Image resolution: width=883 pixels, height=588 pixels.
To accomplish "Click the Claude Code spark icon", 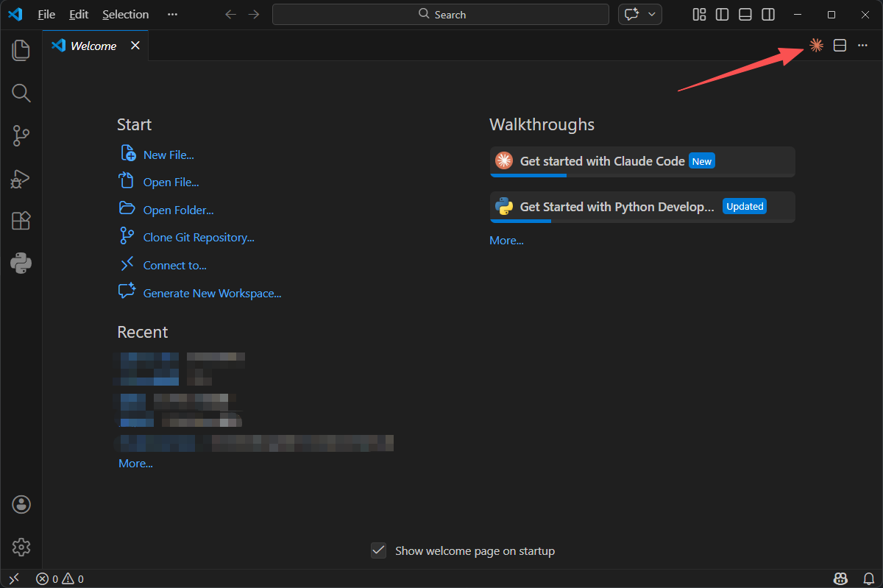I will (x=816, y=46).
